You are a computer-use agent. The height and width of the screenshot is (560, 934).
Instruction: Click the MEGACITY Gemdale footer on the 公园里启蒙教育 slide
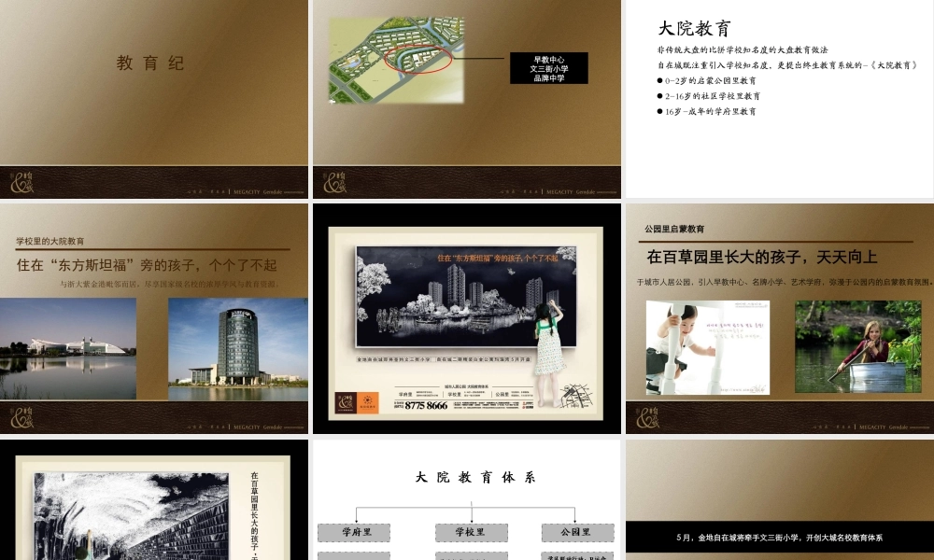pyautogui.click(x=894, y=427)
